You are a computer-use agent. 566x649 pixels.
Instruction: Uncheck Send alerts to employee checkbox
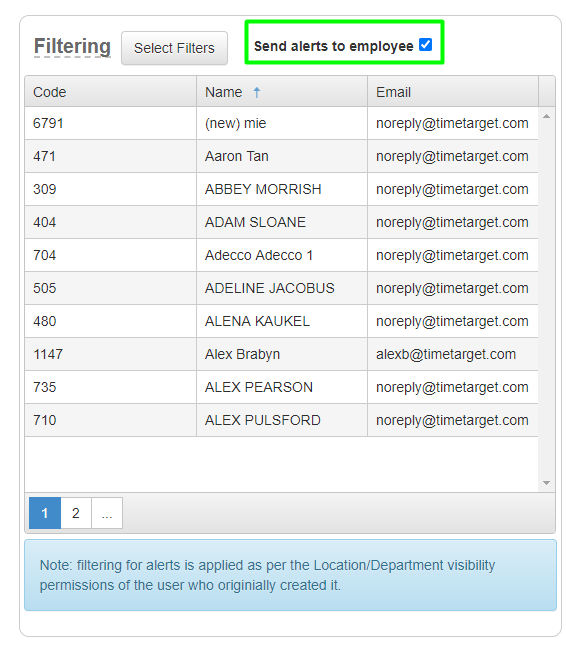tap(425, 45)
